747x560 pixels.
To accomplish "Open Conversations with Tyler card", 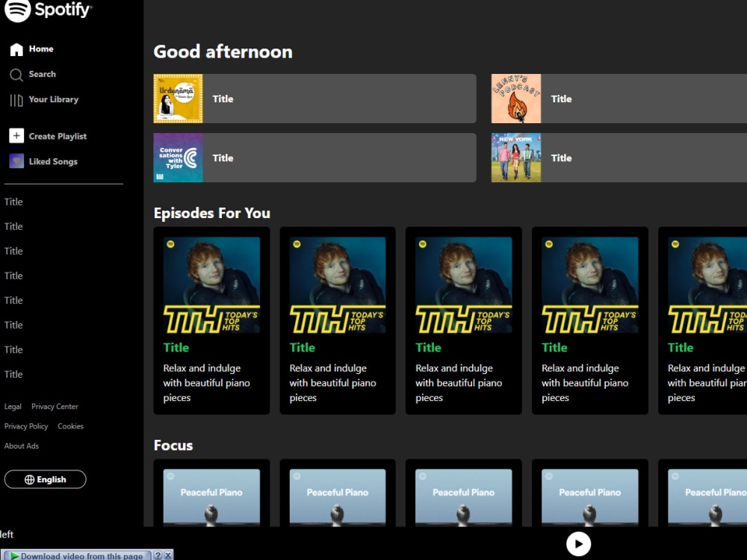I will (314, 158).
